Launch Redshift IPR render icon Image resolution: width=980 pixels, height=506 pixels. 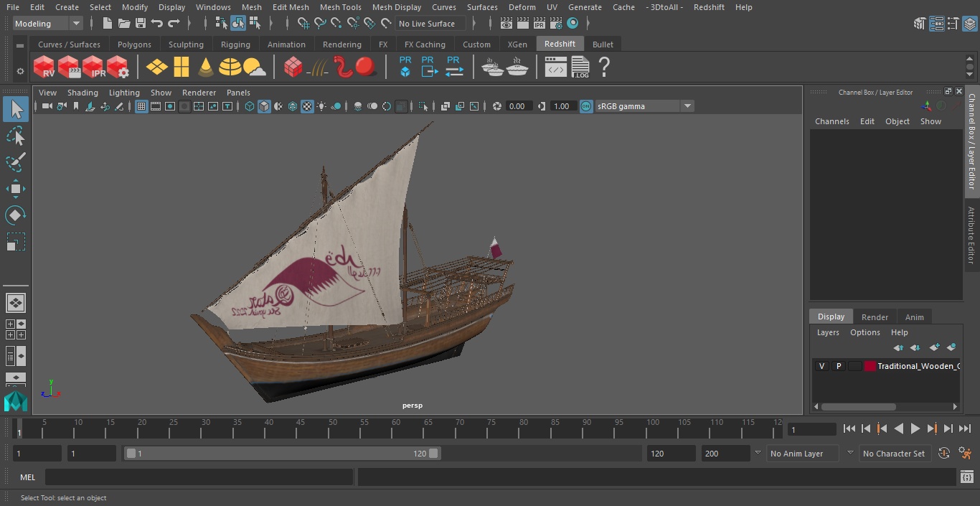(x=93, y=67)
